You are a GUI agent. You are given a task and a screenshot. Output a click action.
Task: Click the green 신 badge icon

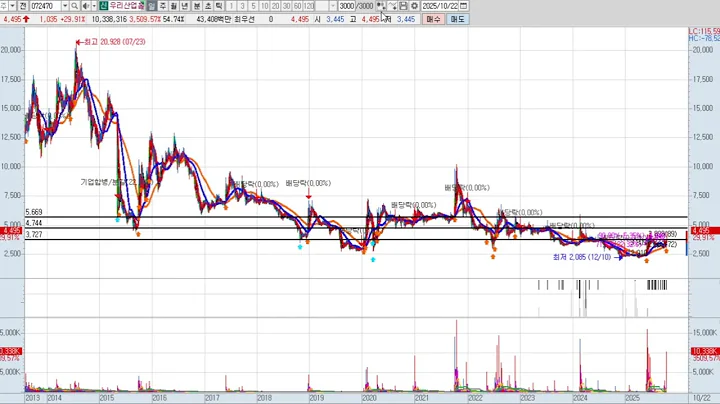pos(103,6)
